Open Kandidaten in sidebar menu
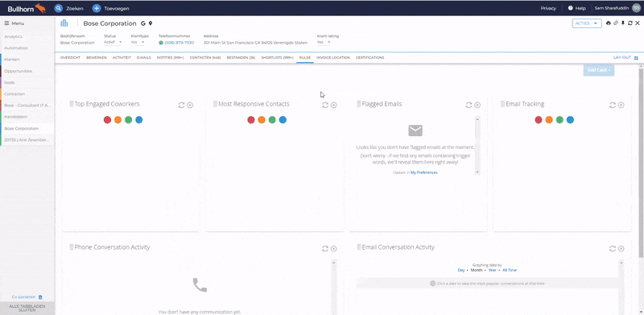 [27, 117]
